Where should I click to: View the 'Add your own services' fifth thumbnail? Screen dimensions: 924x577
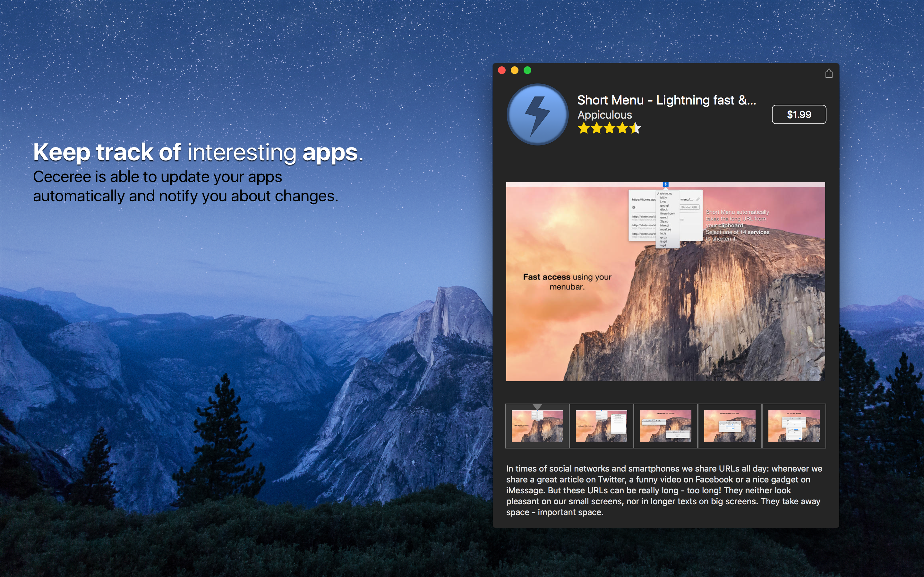794,426
